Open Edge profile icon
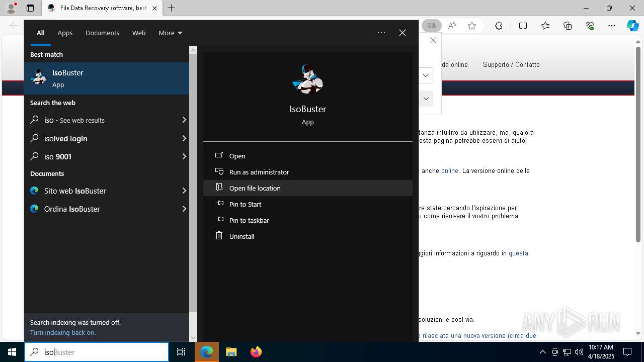Image resolution: width=644 pixels, height=362 pixels. tap(11, 8)
